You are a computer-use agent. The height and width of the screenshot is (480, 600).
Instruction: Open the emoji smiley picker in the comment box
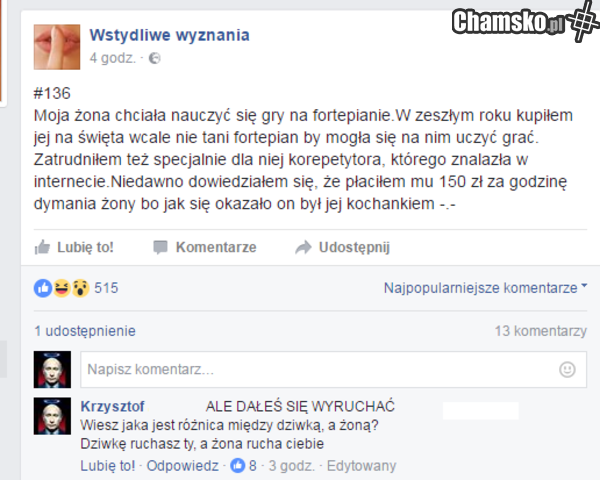(x=567, y=369)
